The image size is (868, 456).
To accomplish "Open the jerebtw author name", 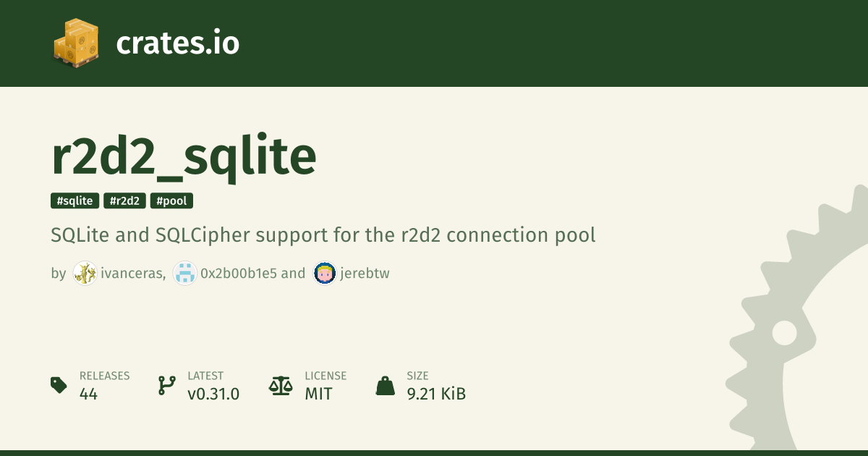I will [365, 274].
